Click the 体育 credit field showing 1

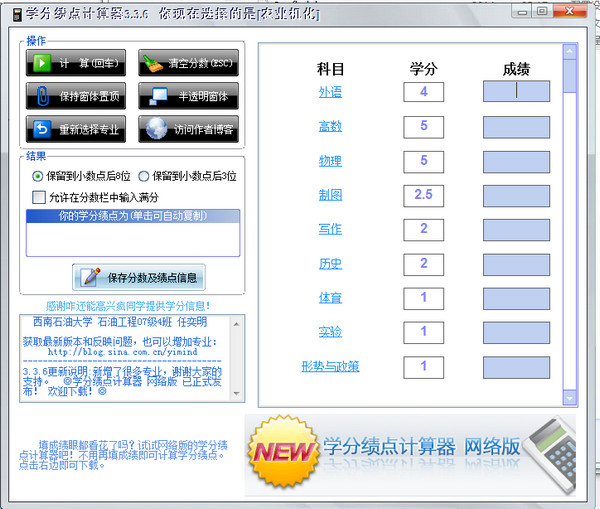[424, 299]
